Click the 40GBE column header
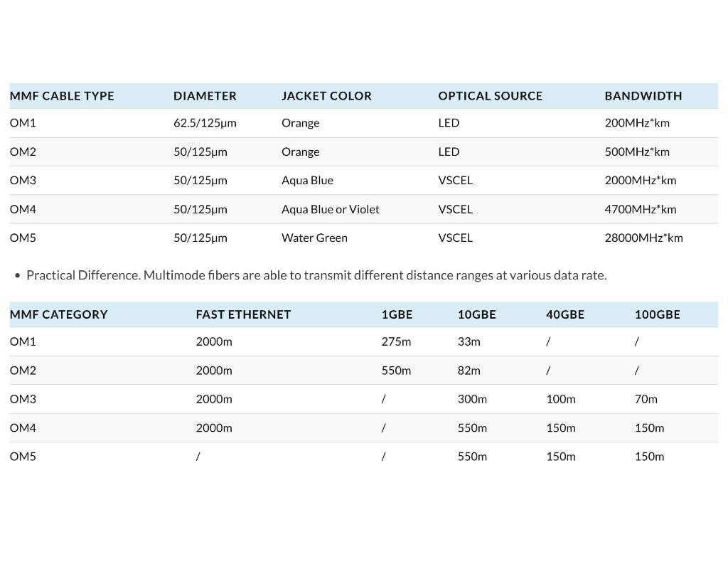Screen dimensions: 728x569 point(565,315)
